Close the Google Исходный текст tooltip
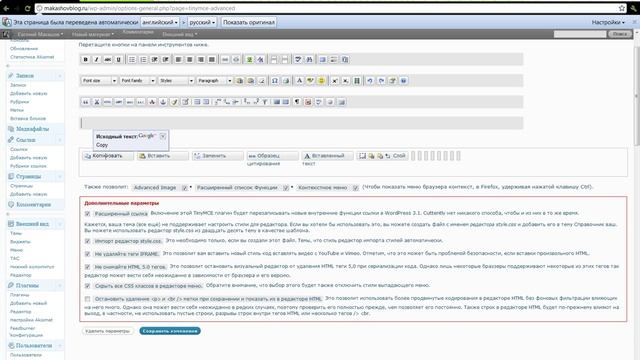The width and height of the screenshot is (640, 360). (163, 136)
